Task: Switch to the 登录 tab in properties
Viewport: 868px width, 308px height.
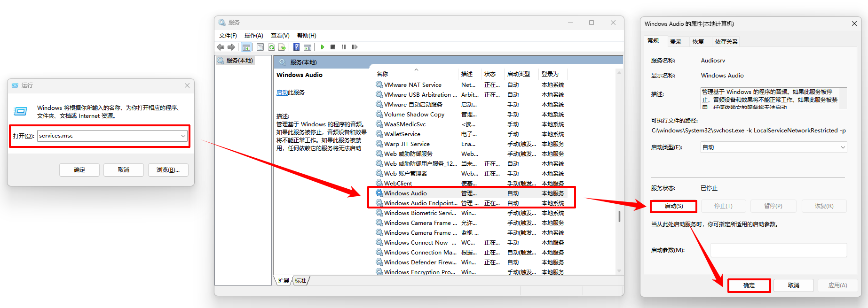Action: click(676, 42)
